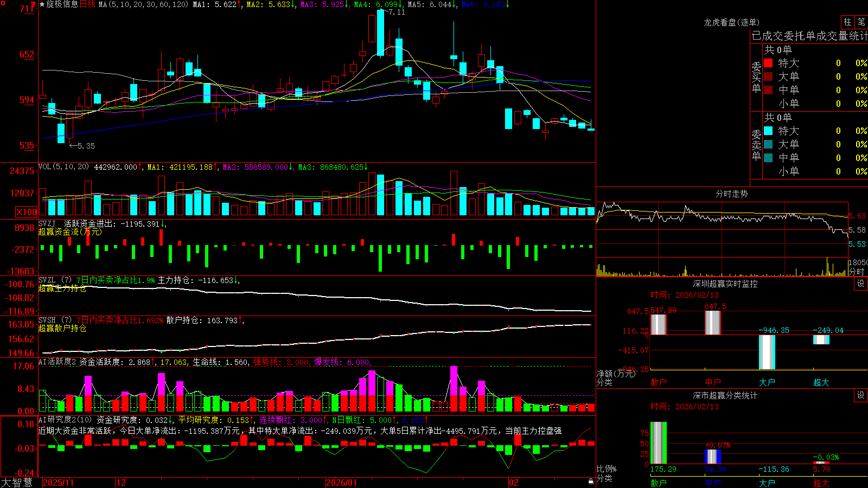Click the SVZL (7) indicator name
The height and width of the screenshot is (488, 868).
(x=55, y=280)
